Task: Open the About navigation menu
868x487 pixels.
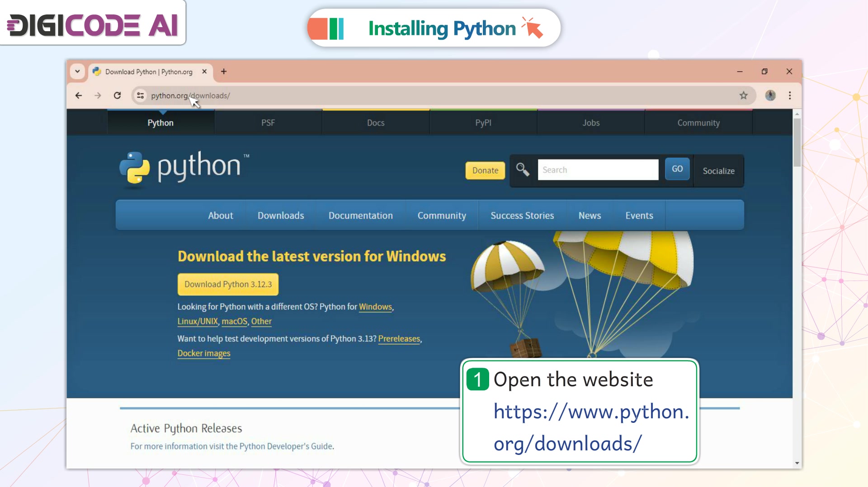Action: pyautogui.click(x=221, y=215)
